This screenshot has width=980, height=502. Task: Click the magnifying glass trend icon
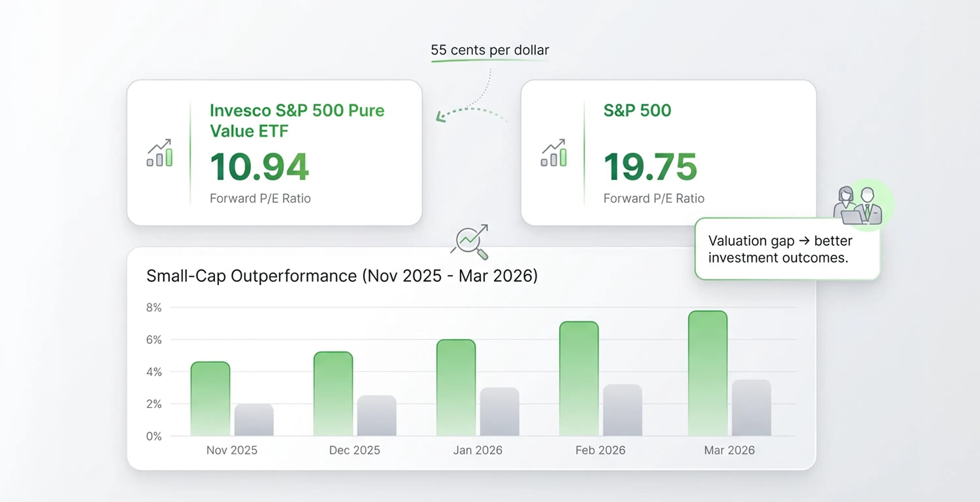[470, 242]
